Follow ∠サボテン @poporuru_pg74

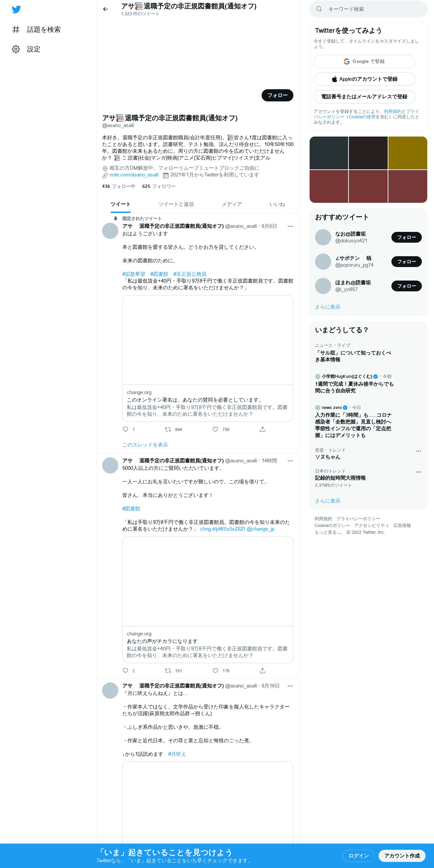tap(406, 262)
